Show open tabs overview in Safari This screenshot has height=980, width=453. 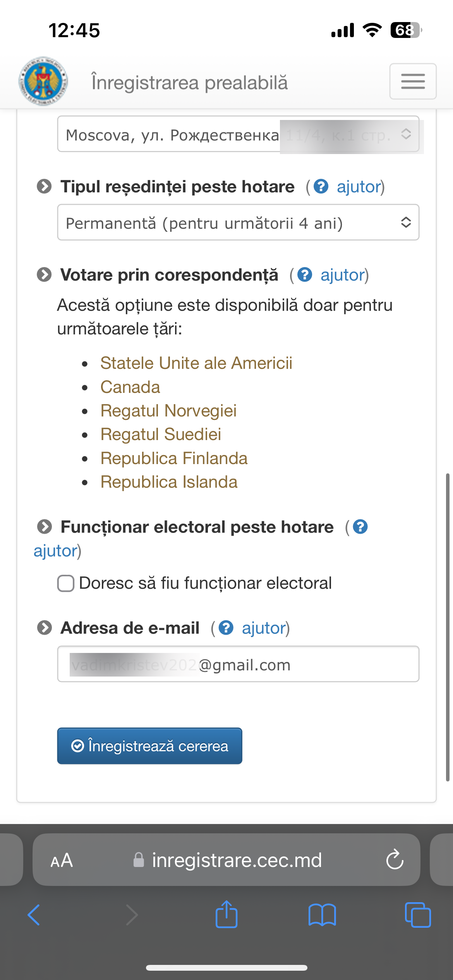[x=418, y=915]
